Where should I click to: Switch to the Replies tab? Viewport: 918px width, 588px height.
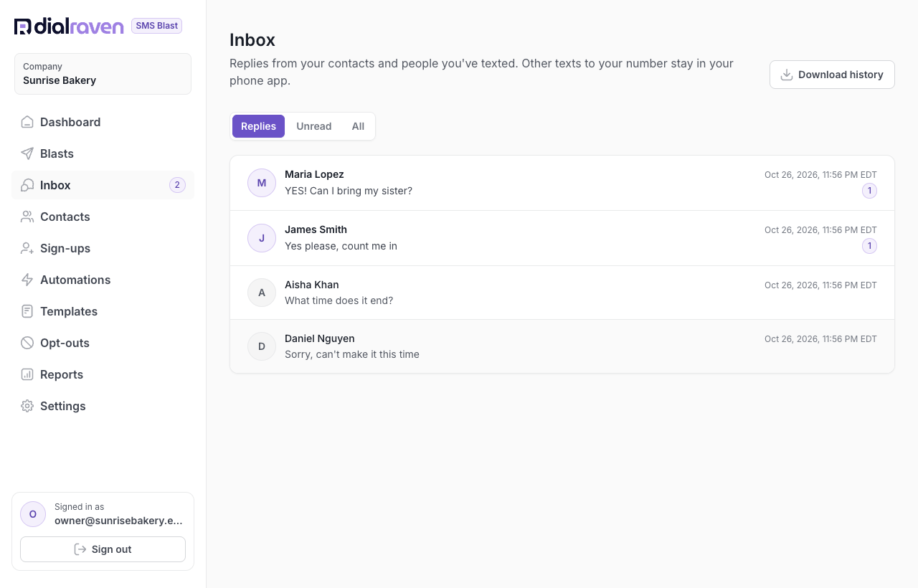tap(258, 126)
